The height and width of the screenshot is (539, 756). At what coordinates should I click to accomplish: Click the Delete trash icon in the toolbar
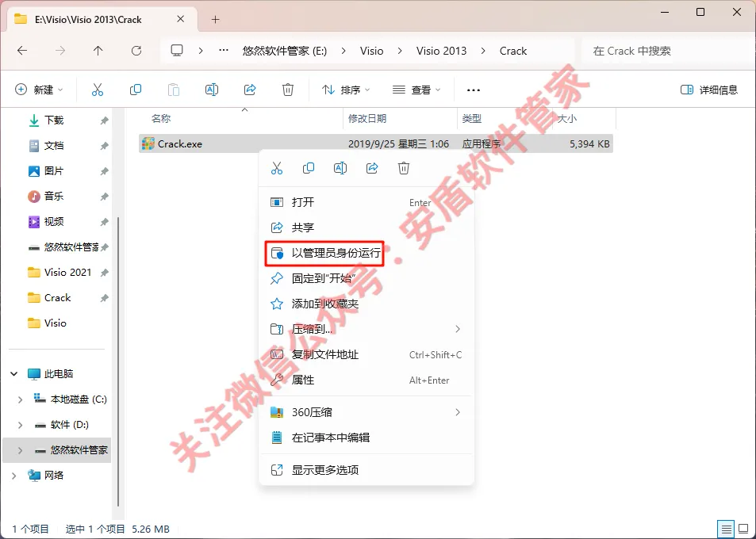click(x=288, y=90)
